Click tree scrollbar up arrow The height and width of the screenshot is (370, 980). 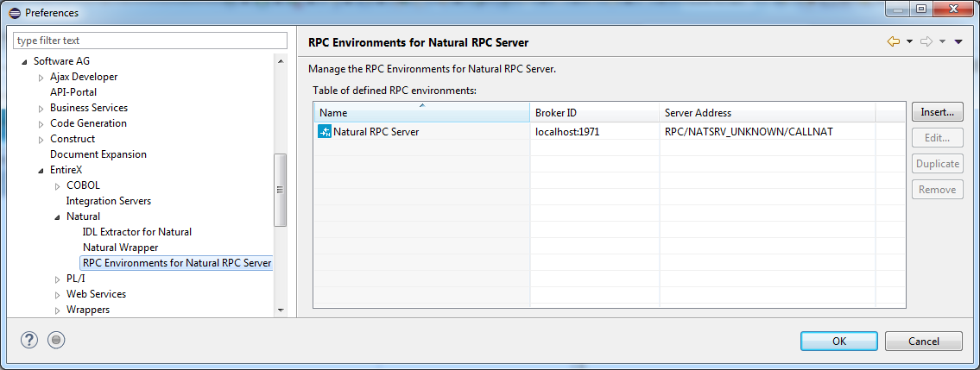pyautogui.click(x=281, y=60)
